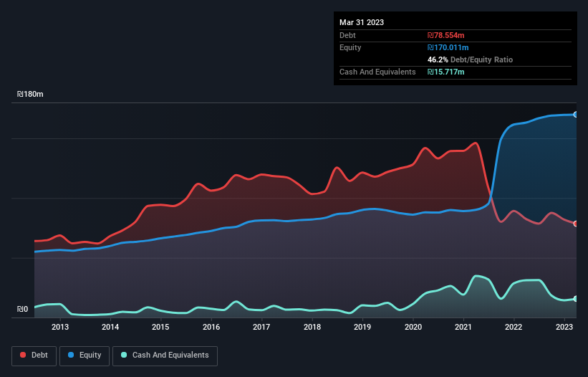The image size is (588, 377).
Task: Toggle the Debt series legend button
Action: 34,355
